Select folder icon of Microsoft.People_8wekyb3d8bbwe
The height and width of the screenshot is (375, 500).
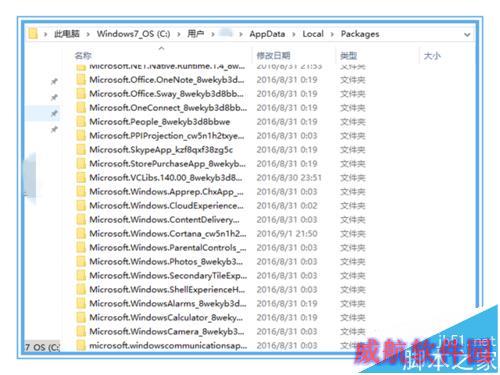(x=81, y=122)
